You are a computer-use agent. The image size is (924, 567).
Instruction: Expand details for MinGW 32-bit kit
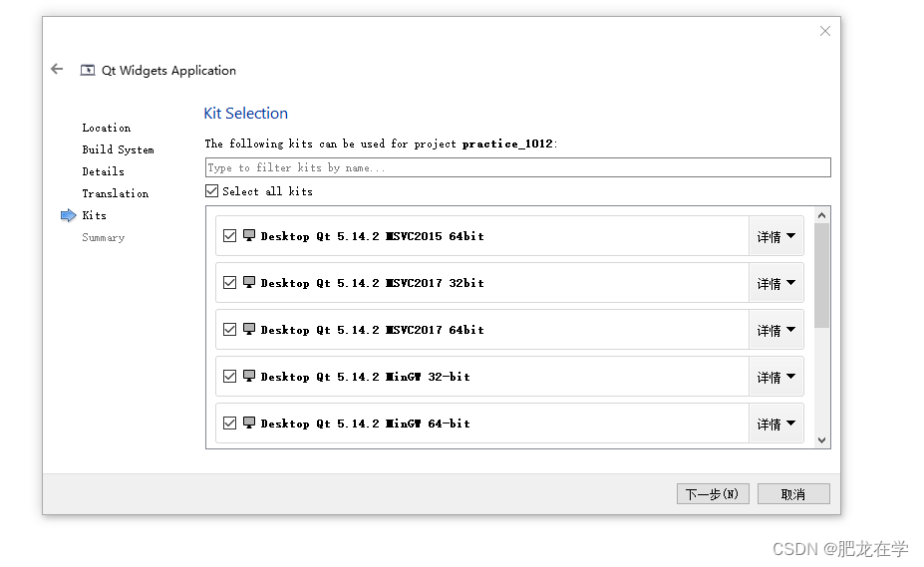[776, 378]
